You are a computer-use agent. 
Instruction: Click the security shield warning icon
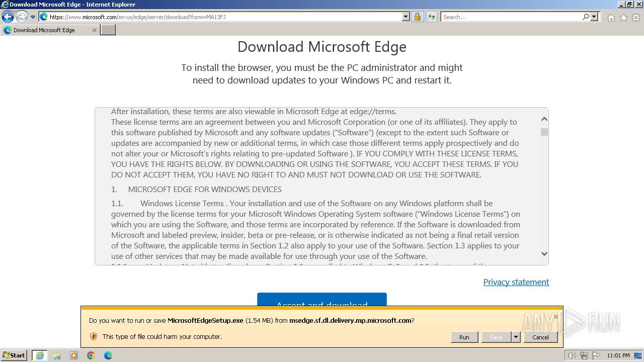pos(93,336)
